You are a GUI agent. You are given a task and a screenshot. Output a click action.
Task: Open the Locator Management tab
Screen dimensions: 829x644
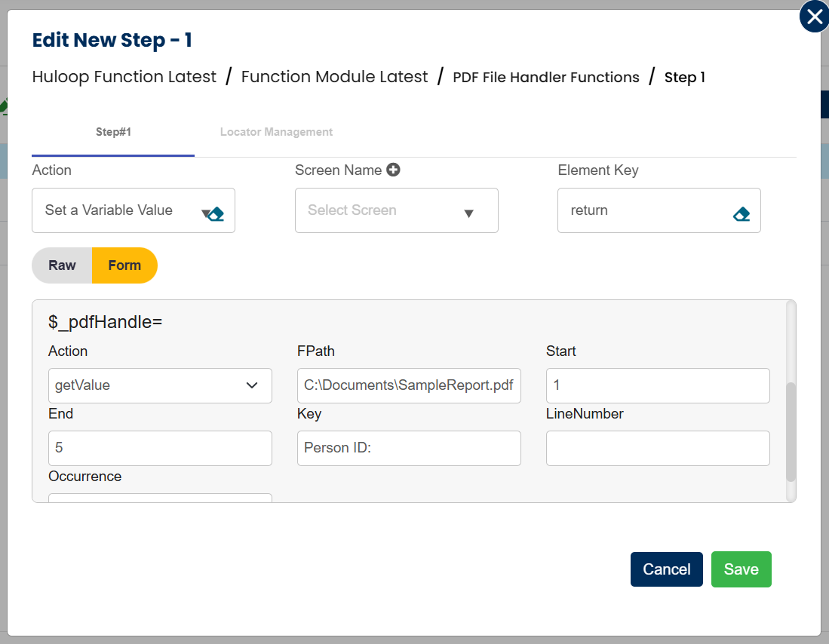[277, 132]
